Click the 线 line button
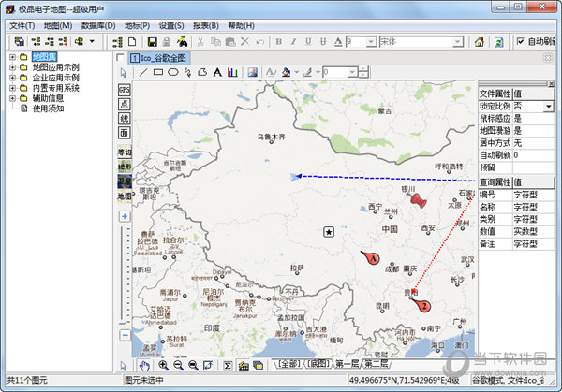Screen dimensions: 562x392 point(124,119)
